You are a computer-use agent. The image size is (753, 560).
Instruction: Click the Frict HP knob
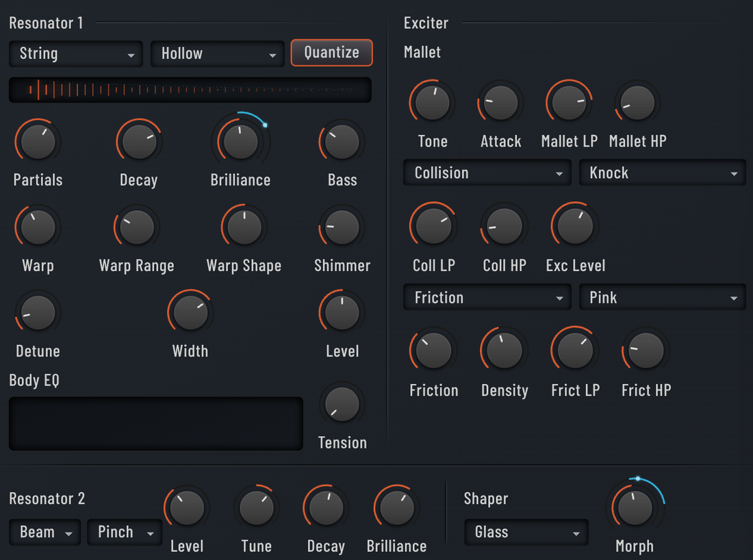coord(646,351)
